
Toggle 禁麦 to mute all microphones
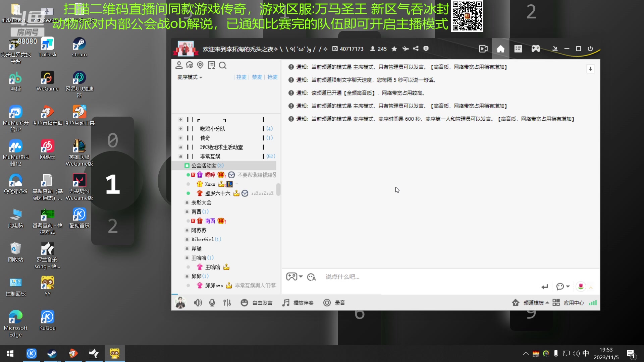coord(257,77)
